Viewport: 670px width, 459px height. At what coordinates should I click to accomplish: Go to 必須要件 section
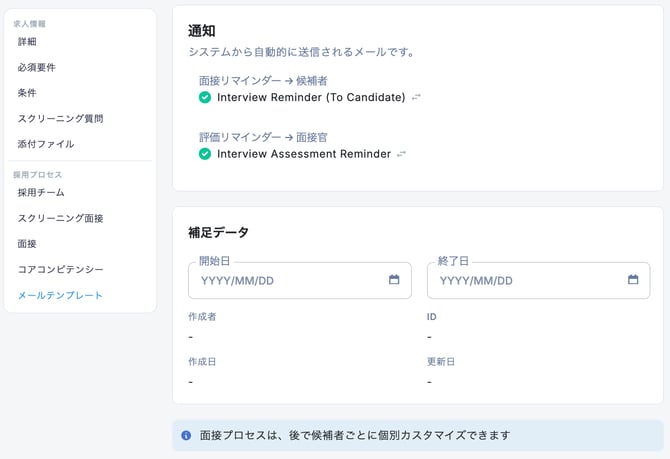pyautogui.click(x=36, y=68)
